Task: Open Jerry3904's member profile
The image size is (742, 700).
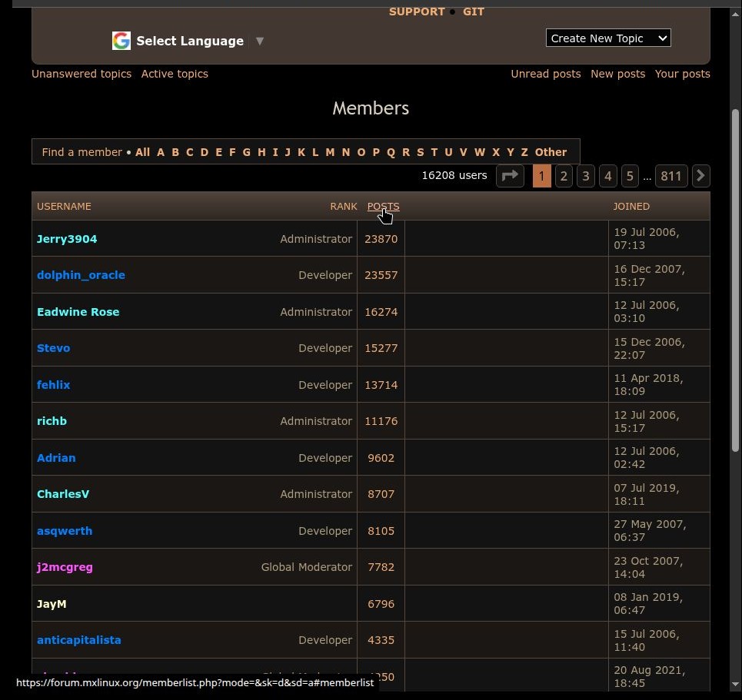Action: 67,239
